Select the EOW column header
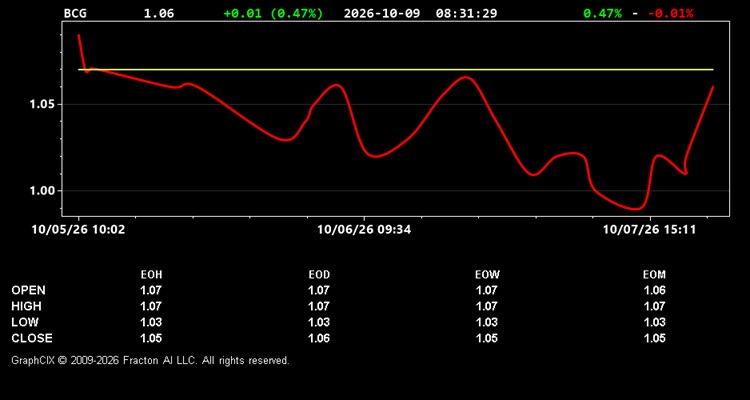 point(487,275)
